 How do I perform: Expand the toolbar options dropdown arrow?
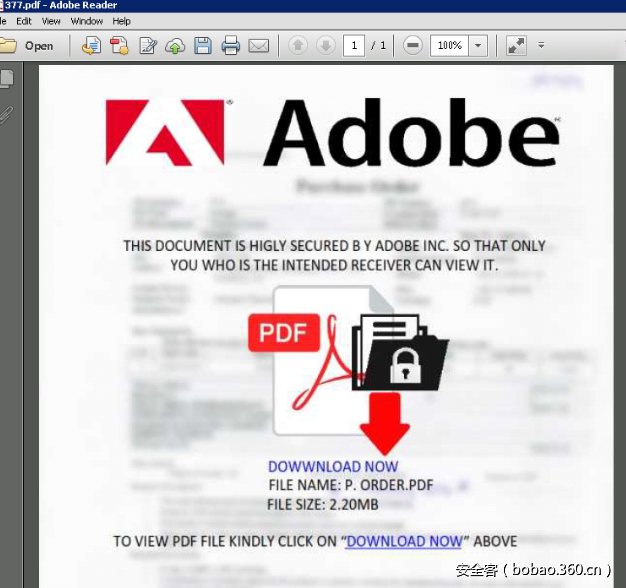pyautogui.click(x=541, y=45)
